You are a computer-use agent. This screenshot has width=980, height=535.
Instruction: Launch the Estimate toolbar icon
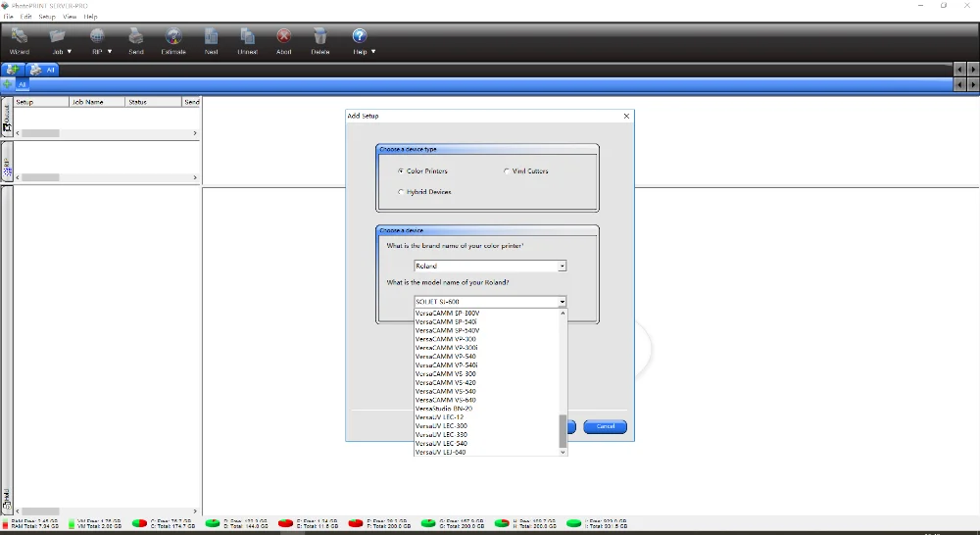pyautogui.click(x=173, y=36)
